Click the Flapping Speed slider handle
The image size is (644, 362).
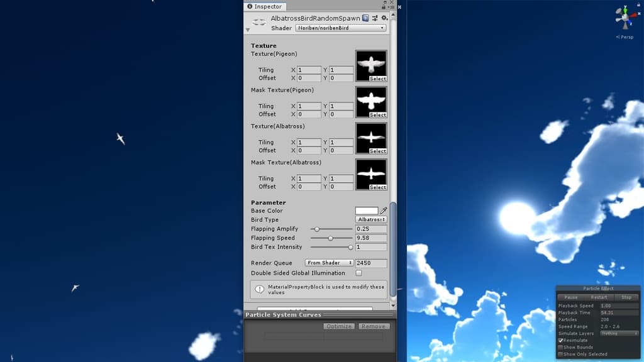click(x=331, y=238)
